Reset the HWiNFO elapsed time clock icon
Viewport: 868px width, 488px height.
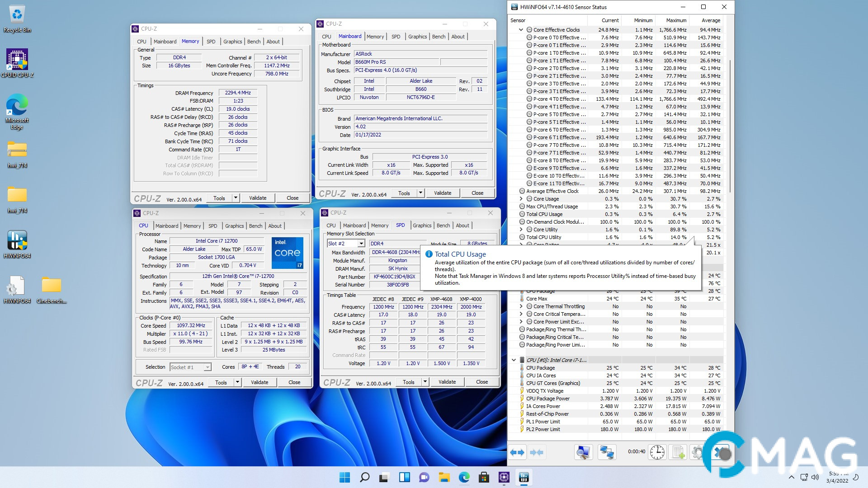point(657,452)
